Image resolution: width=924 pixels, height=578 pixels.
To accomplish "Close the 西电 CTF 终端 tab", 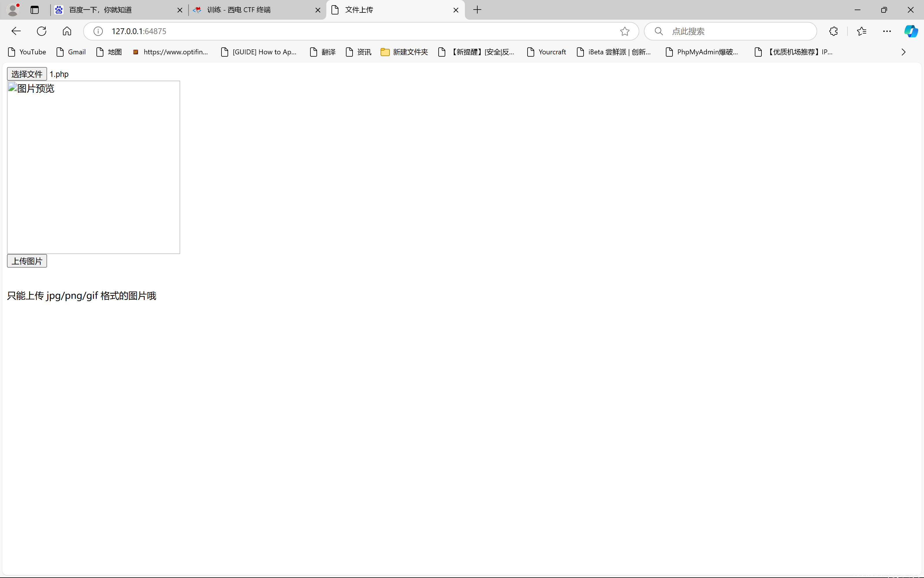I will click(x=318, y=10).
